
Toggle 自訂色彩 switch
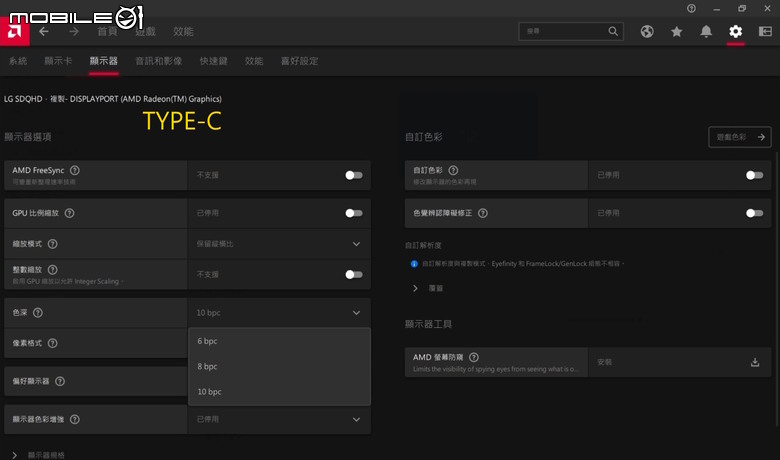(x=754, y=175)
